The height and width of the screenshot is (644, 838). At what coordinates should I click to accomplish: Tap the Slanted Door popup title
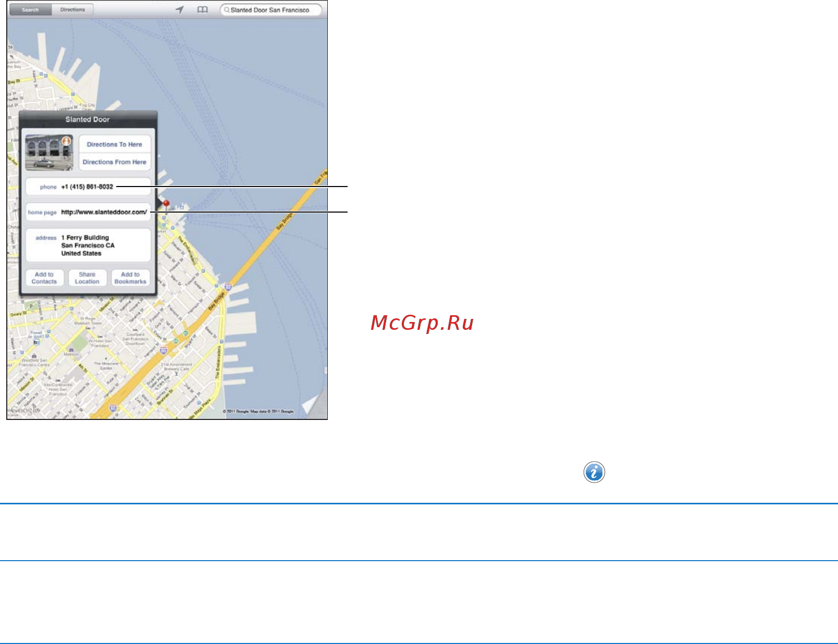click(x=88, y=119)
